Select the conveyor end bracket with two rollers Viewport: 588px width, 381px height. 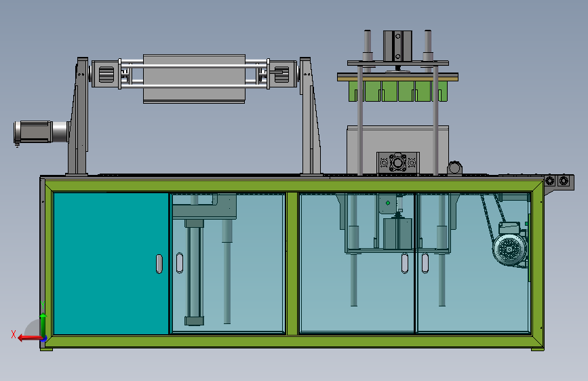click(558, 182)
